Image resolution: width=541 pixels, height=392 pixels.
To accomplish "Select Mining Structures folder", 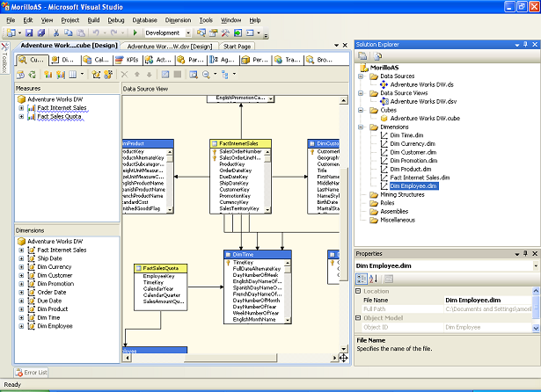I will click(x=402, y=195).
